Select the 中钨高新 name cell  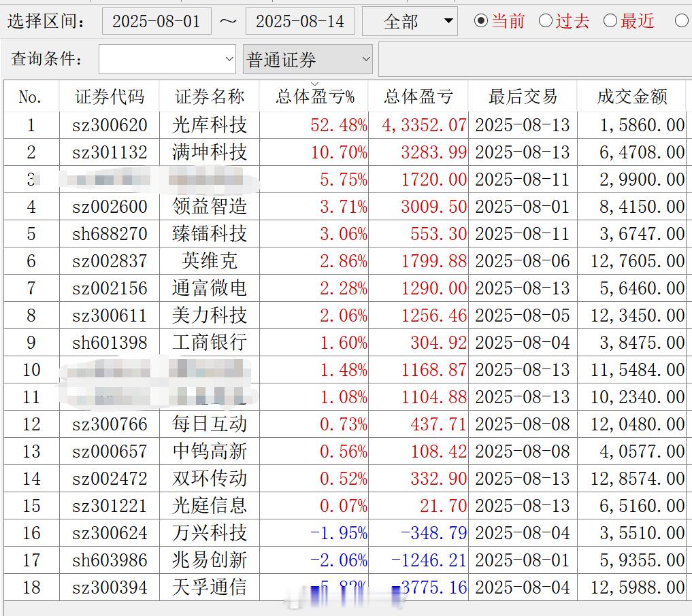point(210,451)
